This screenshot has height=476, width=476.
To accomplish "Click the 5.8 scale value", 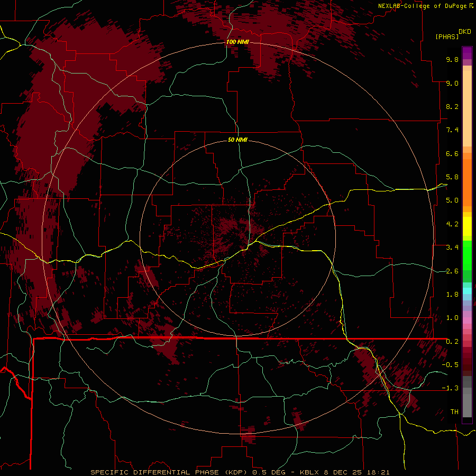I will coord(452,177).
